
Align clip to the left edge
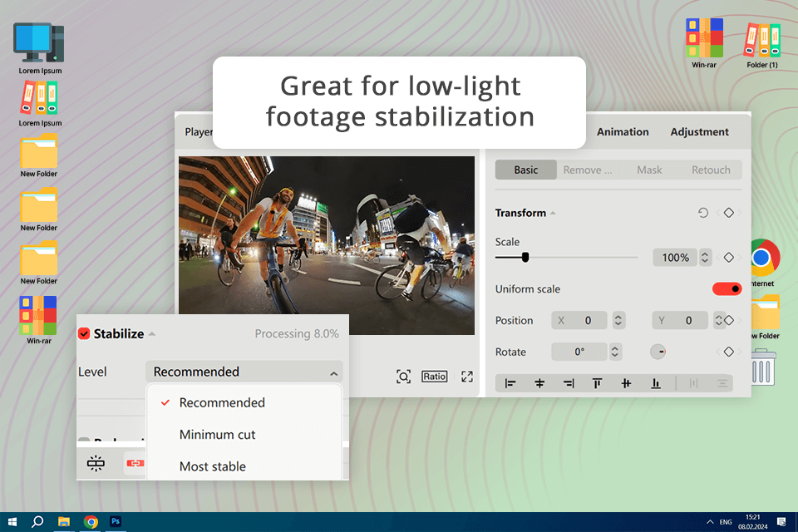coord(510,383)
